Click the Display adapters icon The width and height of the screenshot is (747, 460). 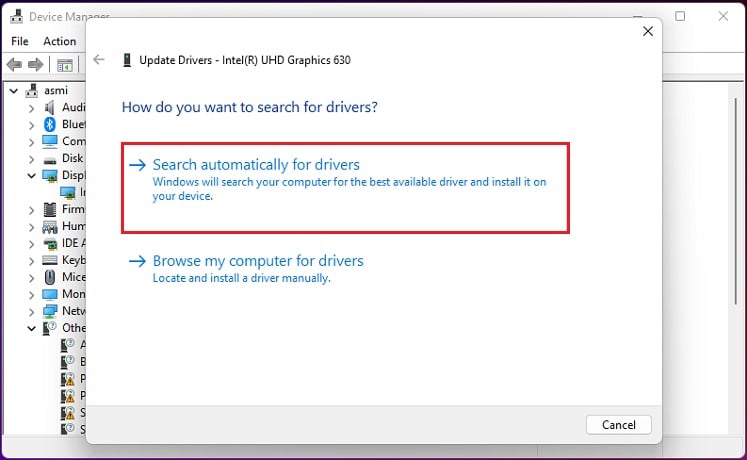50,176
